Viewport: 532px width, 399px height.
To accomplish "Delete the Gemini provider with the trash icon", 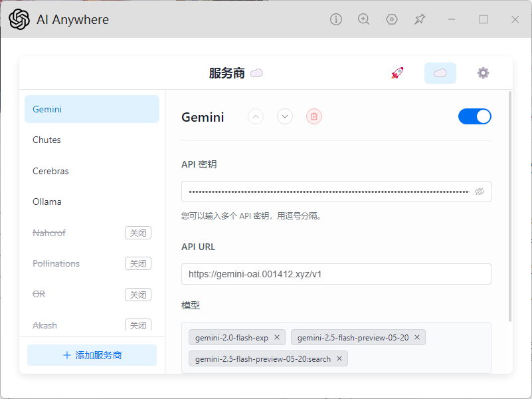I will click(314, 117).
